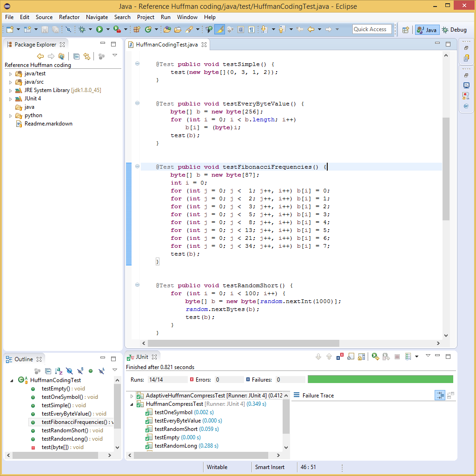
Task: Toggle Link with Editor in Package Explorer
Action: (87, 56)
